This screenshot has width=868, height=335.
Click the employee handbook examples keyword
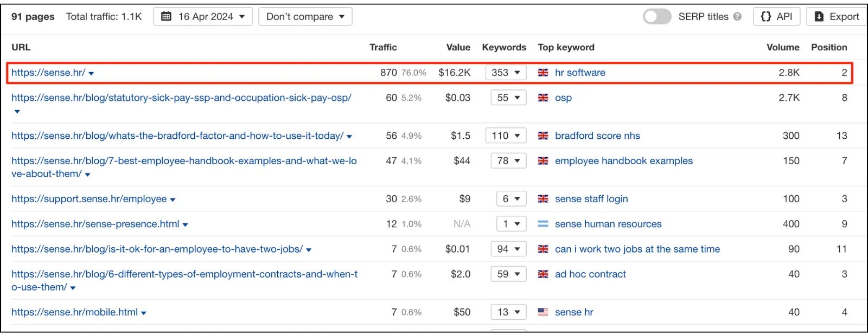coord(624,161)
